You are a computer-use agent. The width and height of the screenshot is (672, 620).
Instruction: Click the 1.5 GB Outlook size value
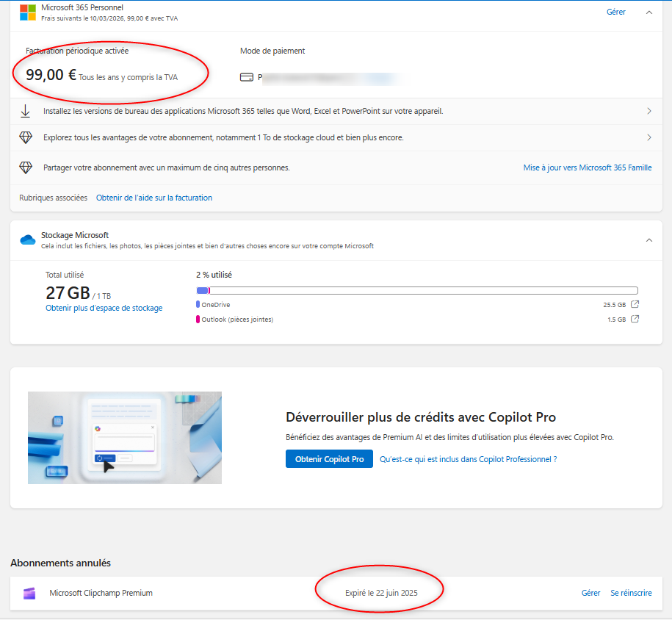[617, 320]
